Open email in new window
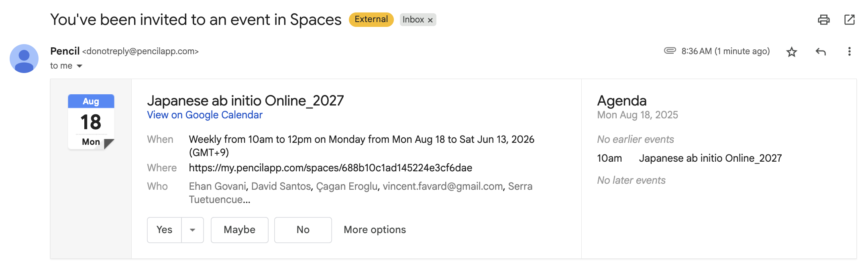 [850, 19]
